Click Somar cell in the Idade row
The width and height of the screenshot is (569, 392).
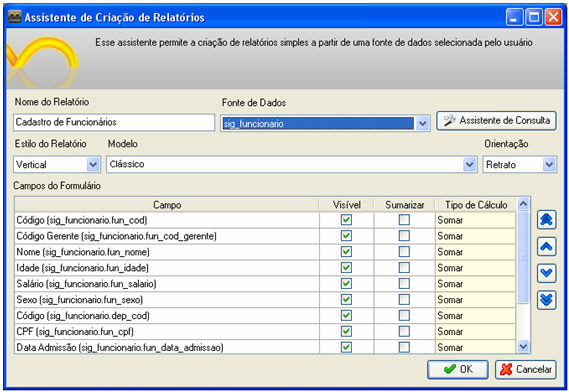[x=476, y=268]
